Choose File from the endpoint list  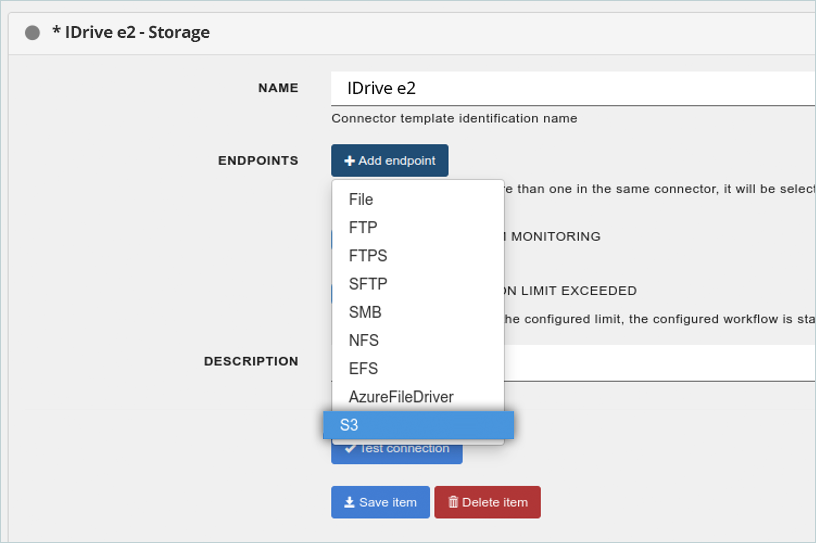pyautogui.click(x=361, y=200)
